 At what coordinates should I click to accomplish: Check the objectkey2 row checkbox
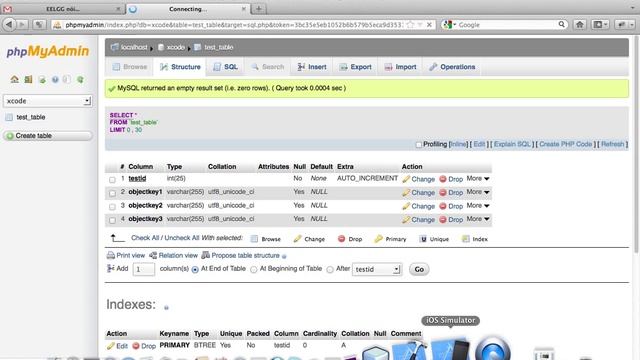pos(112,207)
